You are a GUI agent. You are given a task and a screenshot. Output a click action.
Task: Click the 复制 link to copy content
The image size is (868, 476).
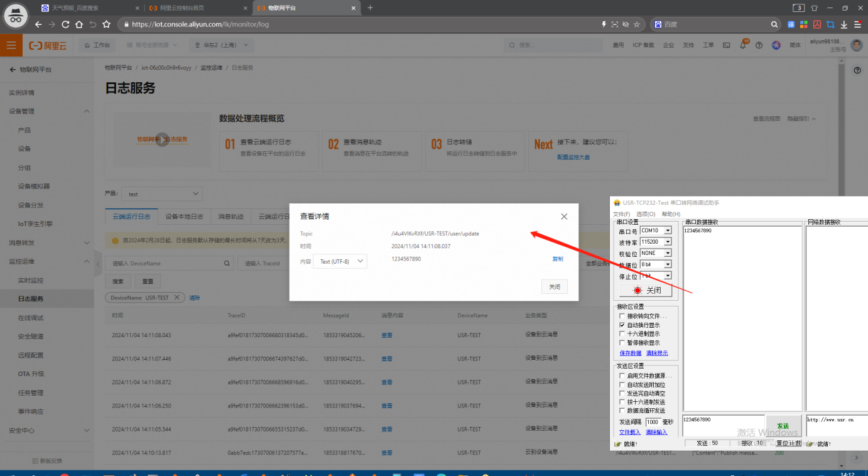pos(557,259)
